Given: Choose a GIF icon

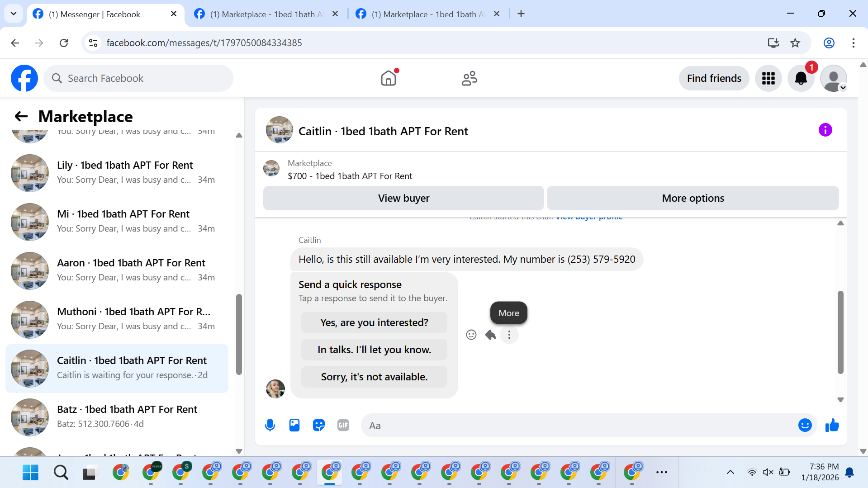Looking at the screenshot, I should point(343,425).
